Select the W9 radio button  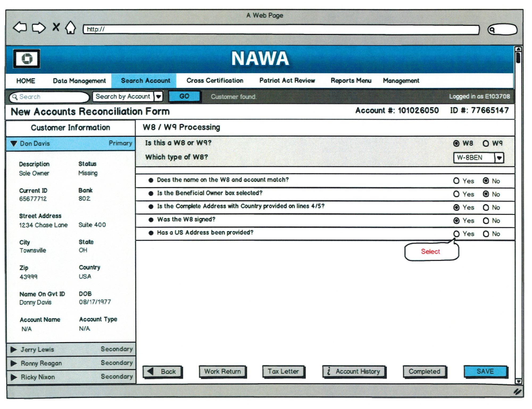[486, 144]
